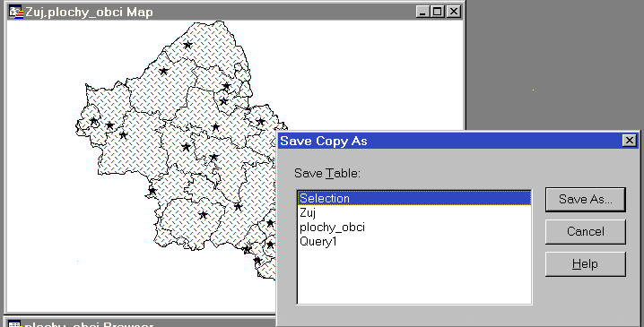Click empty area of Save Table listbox
Image resolution: width=644 pixels, height=327 pixels.
click(414, 275)
